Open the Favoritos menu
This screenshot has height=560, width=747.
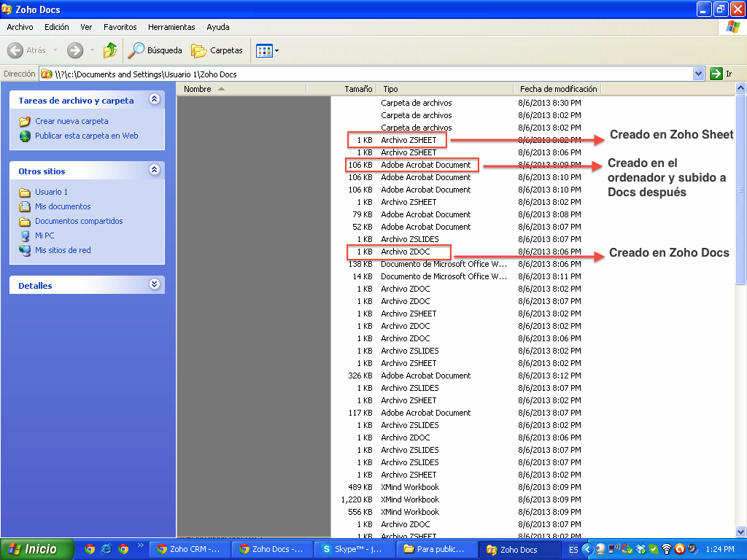pyautogui.click(x=120, y=27)
